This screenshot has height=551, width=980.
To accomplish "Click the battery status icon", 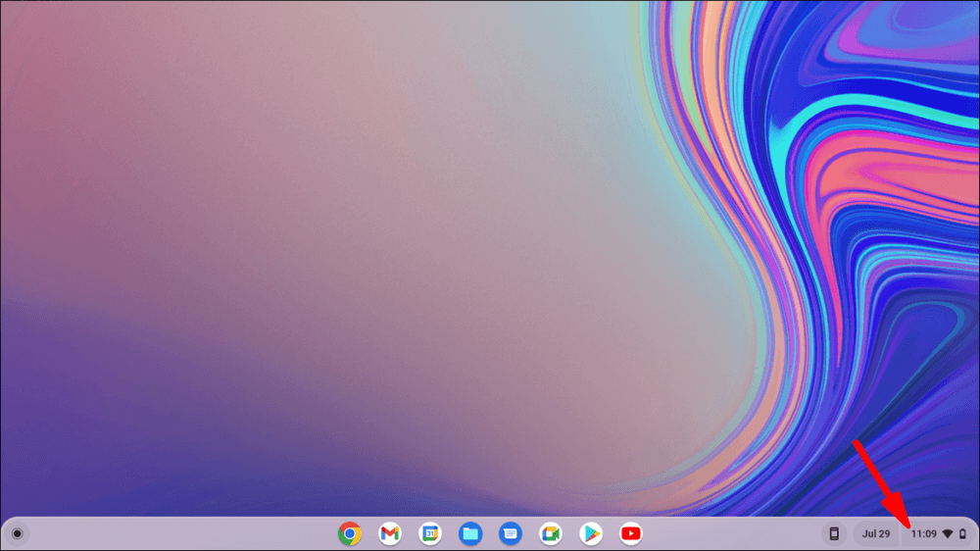I will (963, 533).
